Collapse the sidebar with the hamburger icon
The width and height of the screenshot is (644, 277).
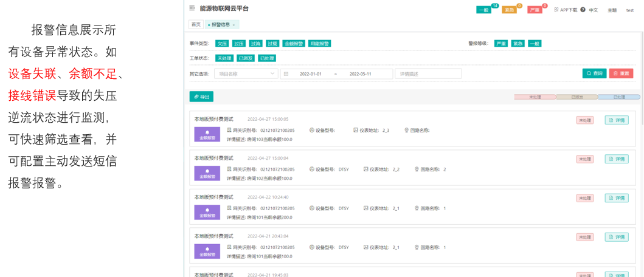192,9
